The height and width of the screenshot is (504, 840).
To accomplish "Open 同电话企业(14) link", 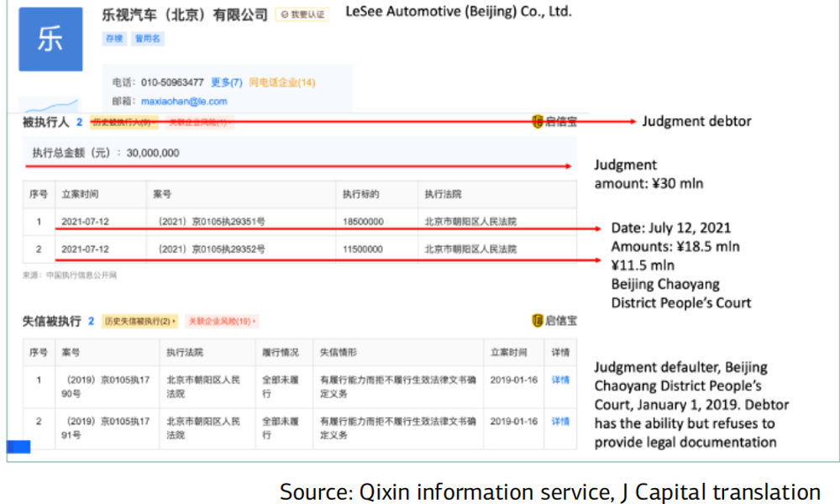I will [281, 82].
